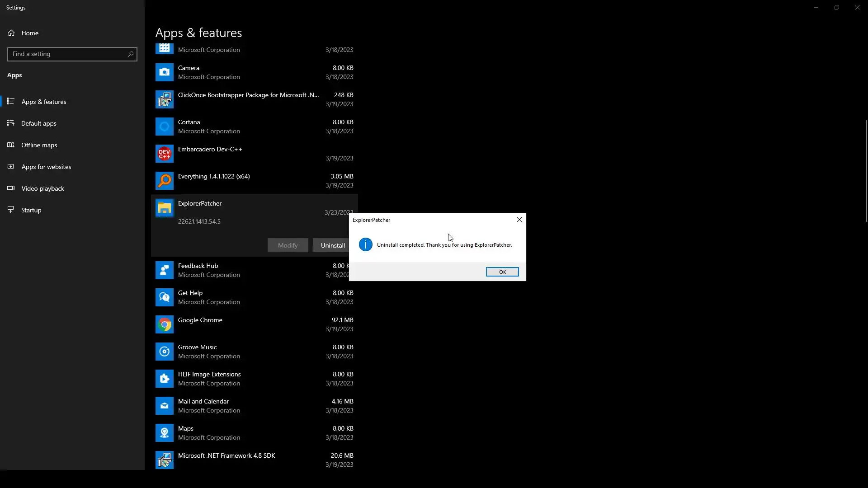Click the Feedback Hub icon
The height and width of the screenshot is (488, 868).
pos(164,270)
